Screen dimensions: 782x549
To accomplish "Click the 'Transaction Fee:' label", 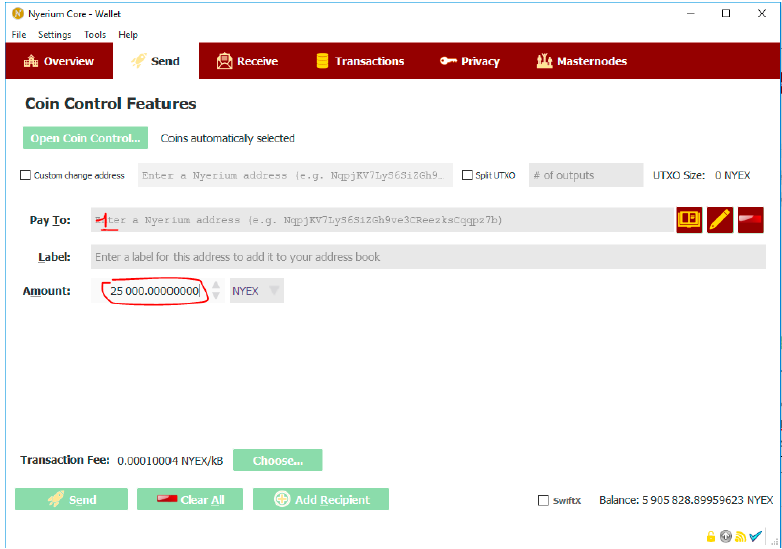I will [65, 460].
